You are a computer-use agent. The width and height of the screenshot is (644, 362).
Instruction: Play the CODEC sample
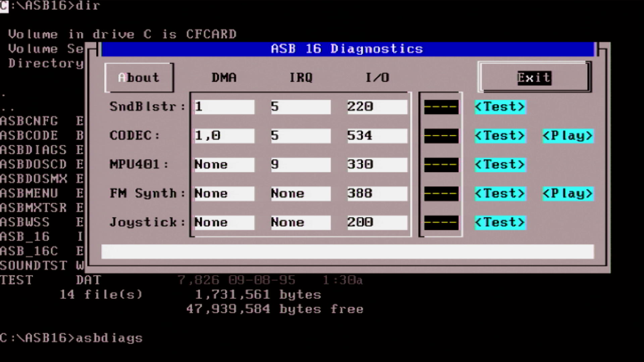pos(568,136)
